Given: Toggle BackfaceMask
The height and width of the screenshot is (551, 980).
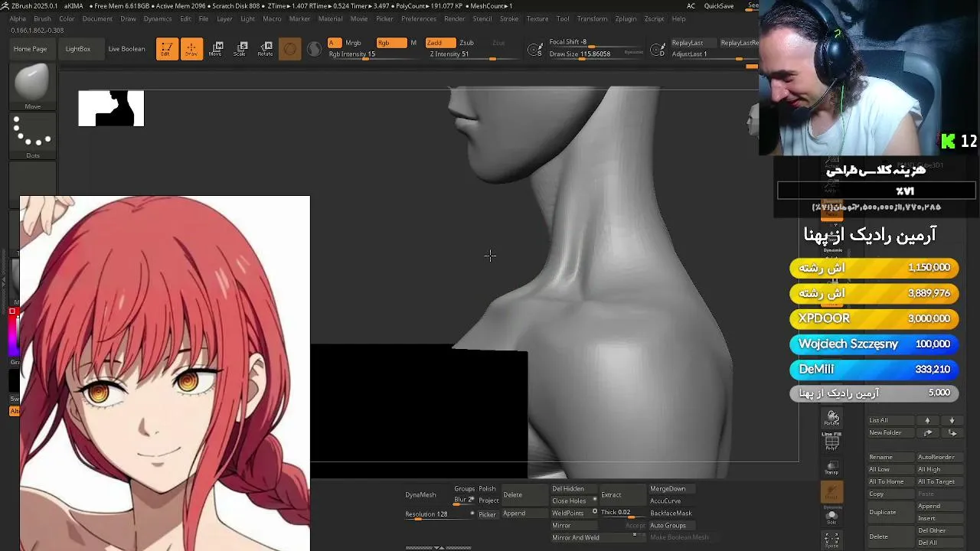Looking at the screenshot, I should [671, 513].
